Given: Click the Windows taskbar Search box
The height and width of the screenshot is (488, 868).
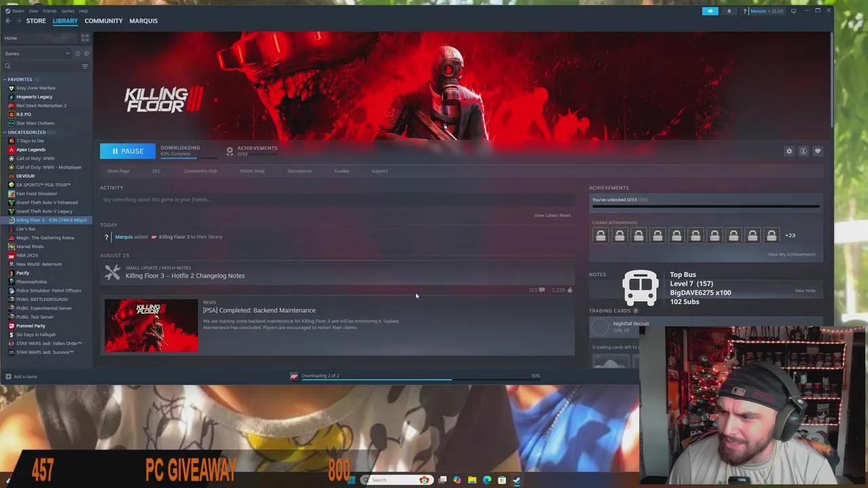Looking at the screenshot, I should point(397,480).
